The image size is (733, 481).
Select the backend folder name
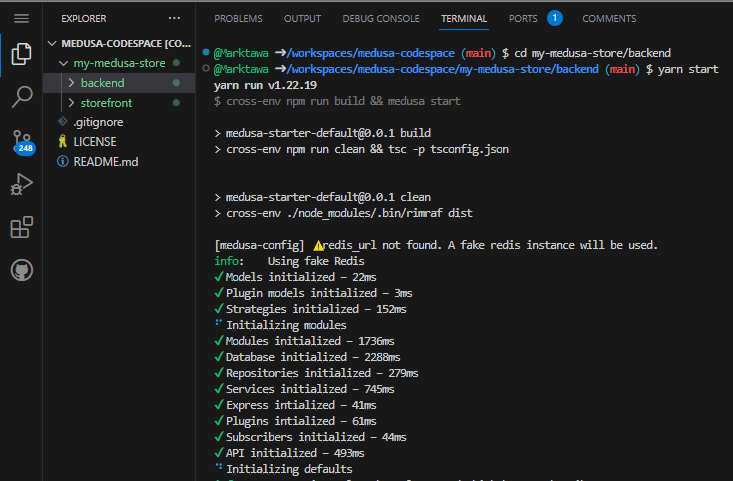coord(102,83)
